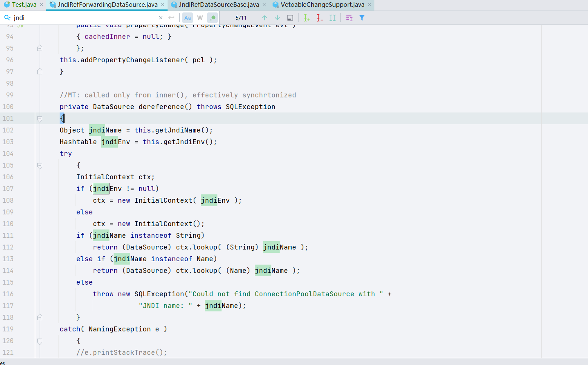
Task: Collapse code block at line 101
Action: [40, 119]
